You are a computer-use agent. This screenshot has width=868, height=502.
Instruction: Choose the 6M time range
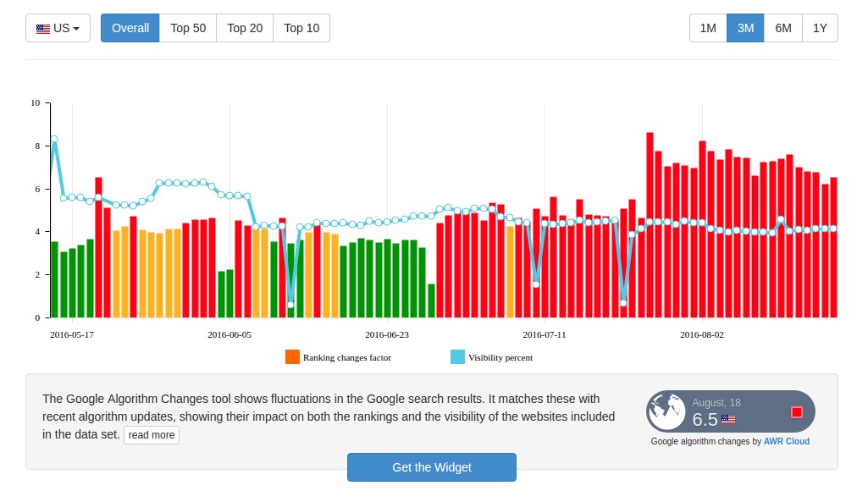pyautogui.click(x=783, y=28)
